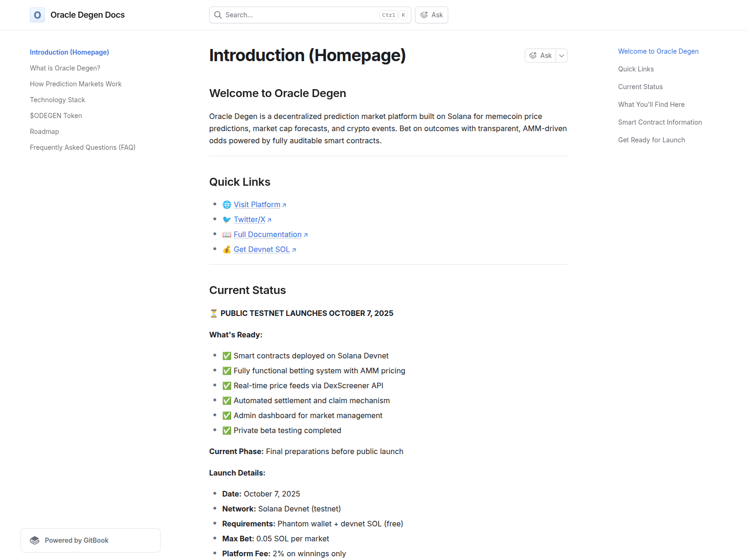
Task: Click the globe icon beside Visit Platform
Action: point(227,204)
